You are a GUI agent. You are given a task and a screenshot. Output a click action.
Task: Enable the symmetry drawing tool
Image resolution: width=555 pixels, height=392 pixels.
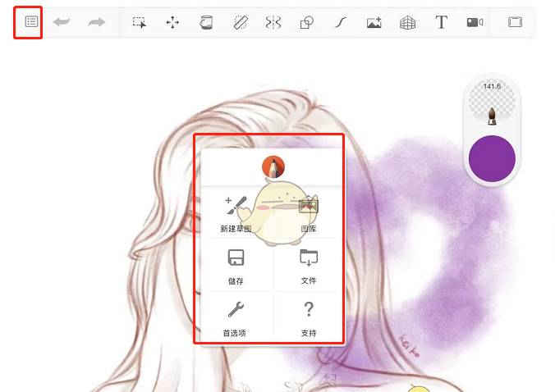tap(273, 22)
